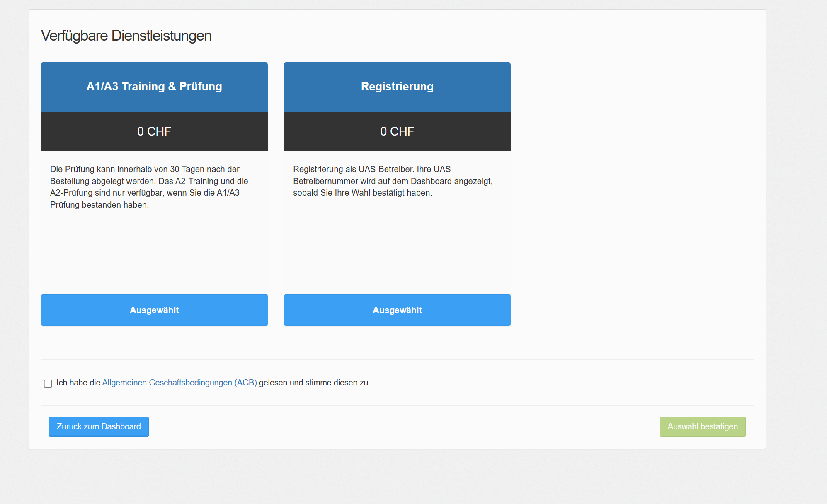This screenshot has width=827, height=504.
Task: Click the 0 CHF price on Registrierung card
Action: tap(397, 131)
